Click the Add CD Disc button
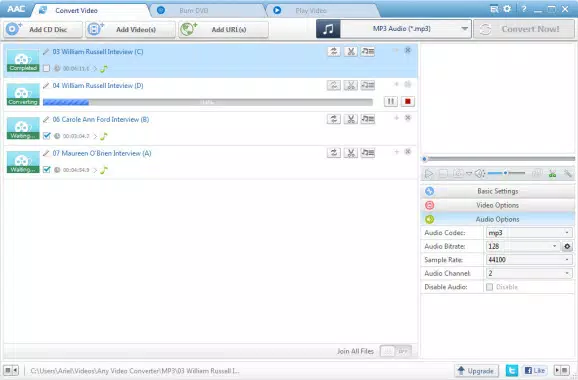578x380 pixels. tap(43, 29)
